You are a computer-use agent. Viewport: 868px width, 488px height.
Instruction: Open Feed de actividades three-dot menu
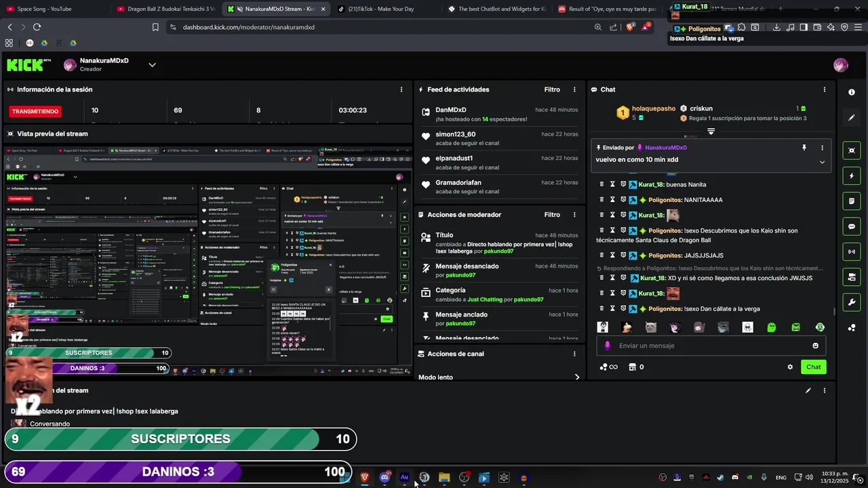point(574,89)
